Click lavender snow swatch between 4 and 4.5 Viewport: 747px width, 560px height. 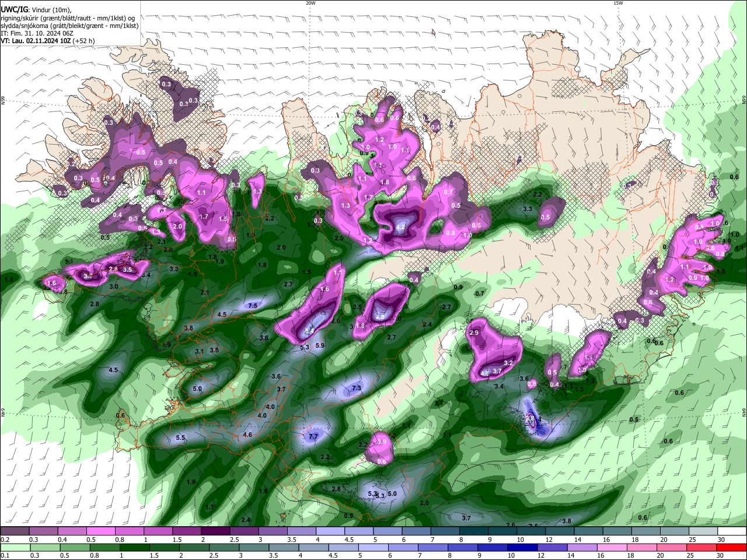pyautogui.click(x=330, y=531)
